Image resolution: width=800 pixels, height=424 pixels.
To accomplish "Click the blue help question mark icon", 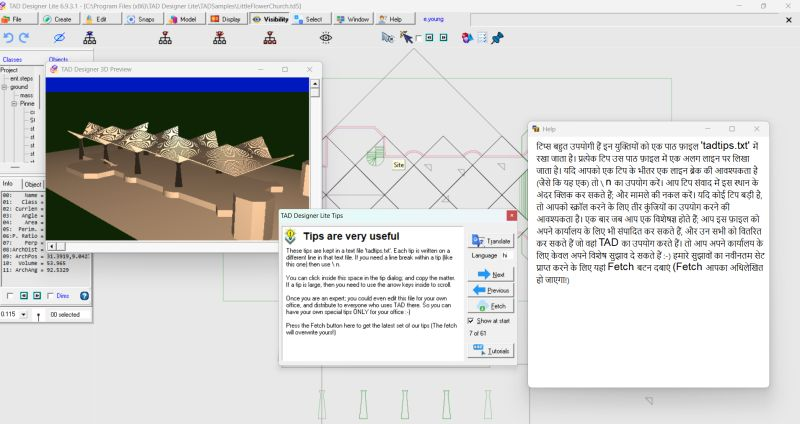I will (85, 296).
